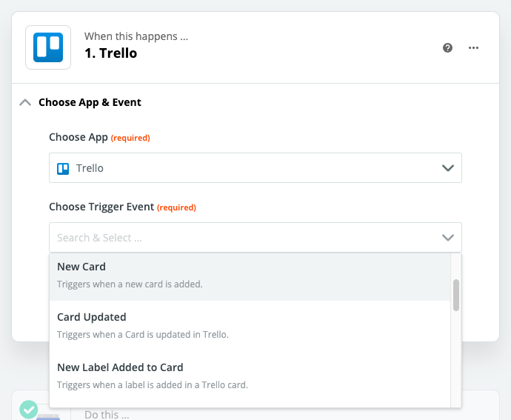The height and width of the screenshot is (420, 511).
Task: Open the three-dot more options menu
Action: tap(473, 48)
